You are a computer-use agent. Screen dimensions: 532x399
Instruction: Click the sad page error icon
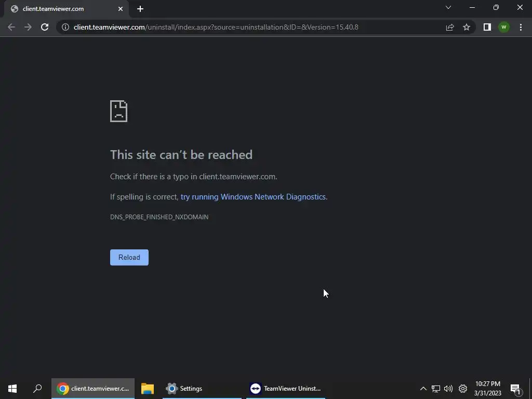point(119,111)
